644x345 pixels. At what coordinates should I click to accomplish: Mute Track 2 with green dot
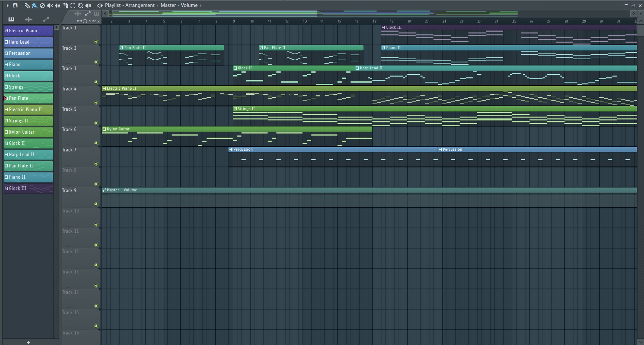pyautogui.click(x=96, y=62)
